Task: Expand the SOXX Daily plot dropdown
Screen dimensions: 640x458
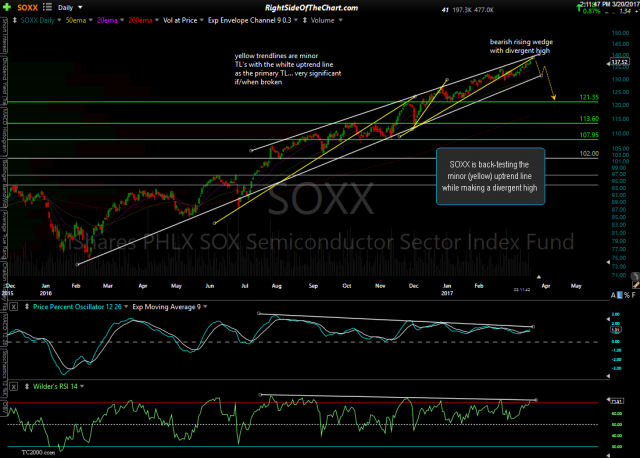Action: (59, 20)
